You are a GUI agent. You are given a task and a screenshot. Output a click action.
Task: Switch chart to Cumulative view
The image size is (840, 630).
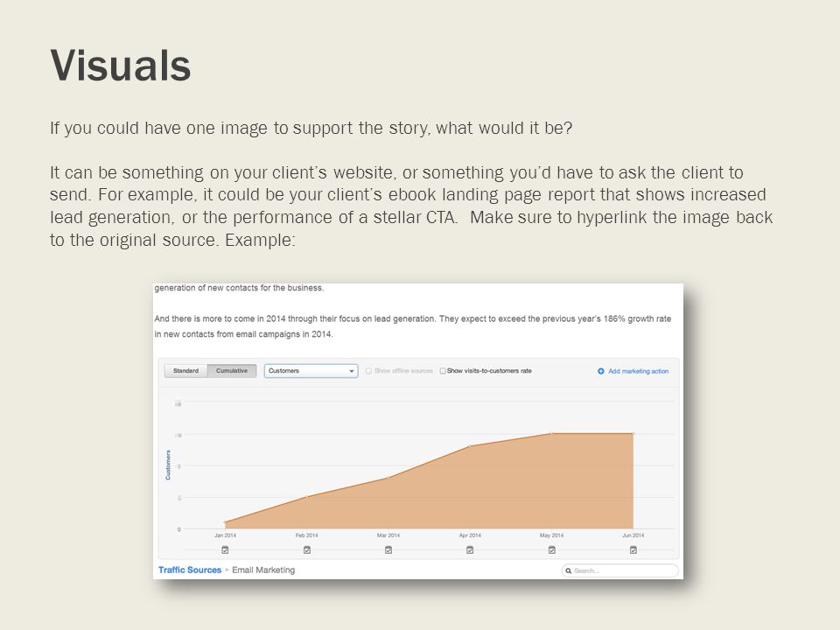232,371
